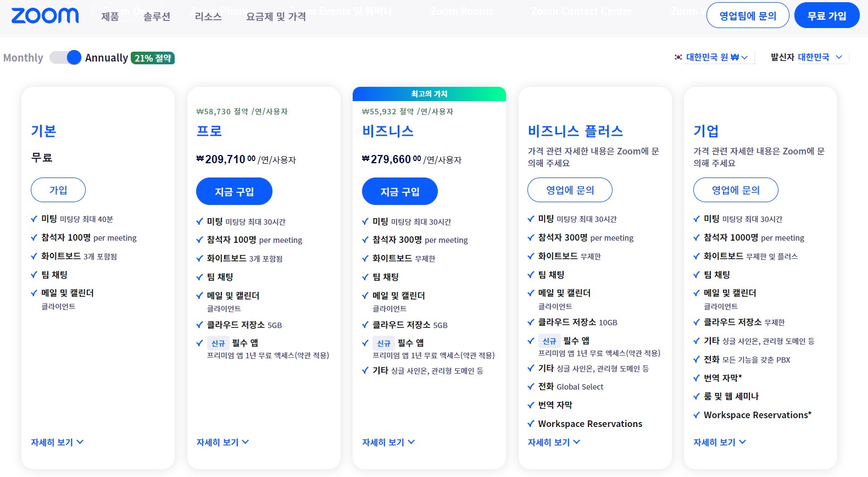The width and height of the screenshot is (868, 477).
Task: Open the 제품 menu
Action: point(111,16)
